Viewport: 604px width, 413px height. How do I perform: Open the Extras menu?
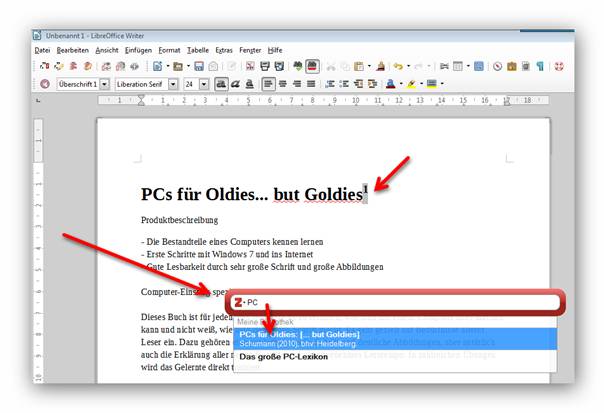tap(224, 50)
